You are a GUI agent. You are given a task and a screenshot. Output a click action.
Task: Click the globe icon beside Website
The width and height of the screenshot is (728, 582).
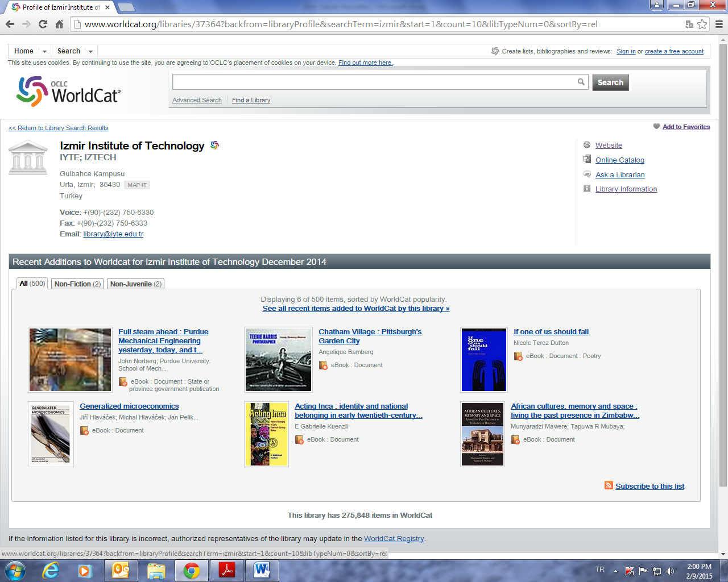coord(587,145)
